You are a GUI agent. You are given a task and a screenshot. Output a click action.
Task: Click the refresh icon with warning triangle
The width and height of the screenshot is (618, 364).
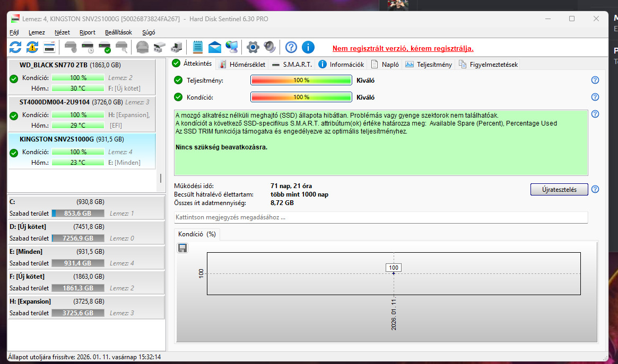(x=32, y=47)
